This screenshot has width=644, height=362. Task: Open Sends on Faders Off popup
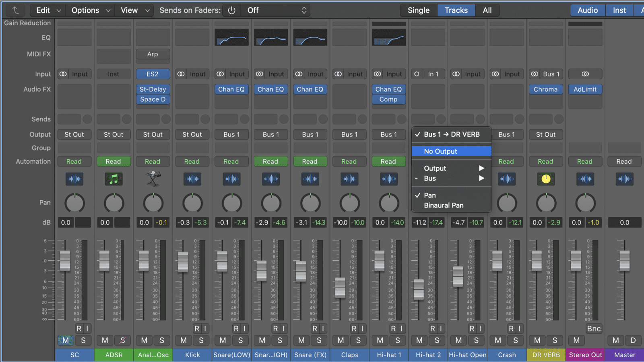(277, 10)
